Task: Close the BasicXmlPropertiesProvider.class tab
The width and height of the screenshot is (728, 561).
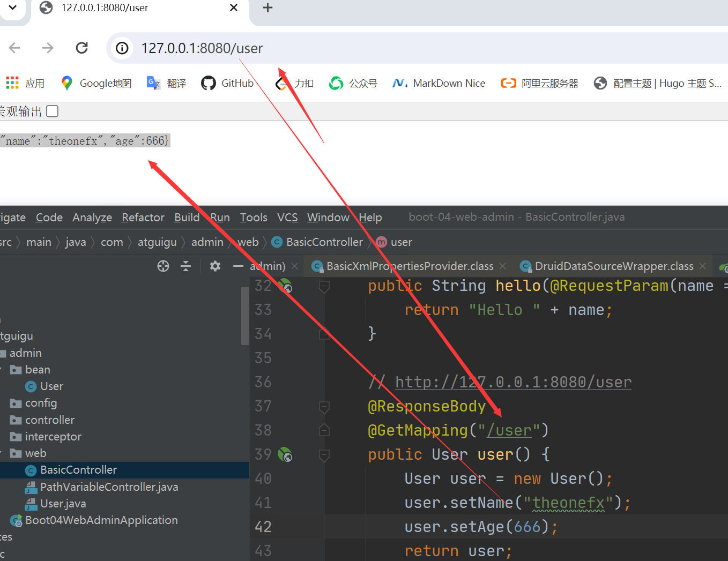Action: tap(502, 266)
